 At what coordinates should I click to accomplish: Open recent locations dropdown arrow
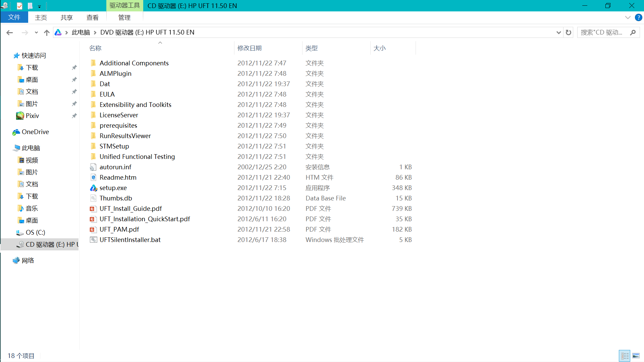pyautogui.click(x=36, y=33)
